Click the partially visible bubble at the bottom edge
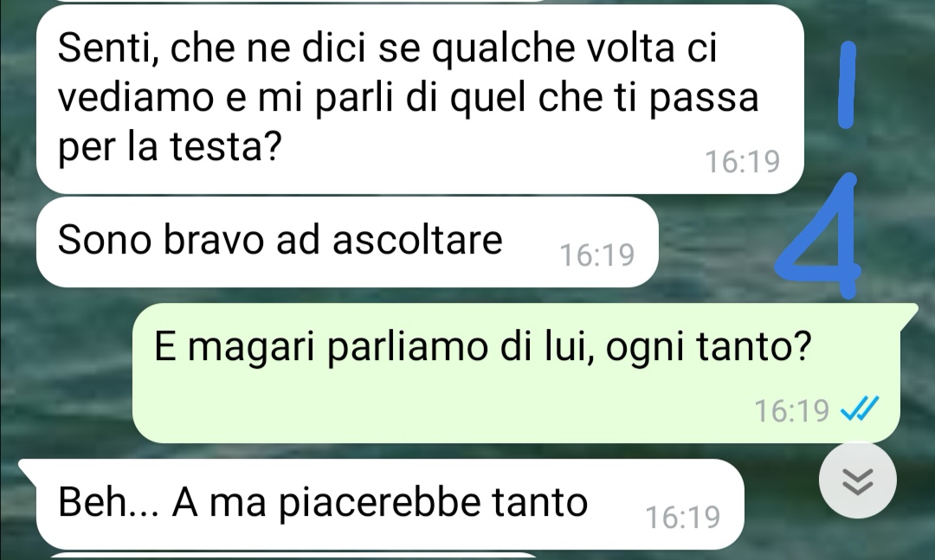The height and width of the screenshot is (560, 935). point(295,557)
